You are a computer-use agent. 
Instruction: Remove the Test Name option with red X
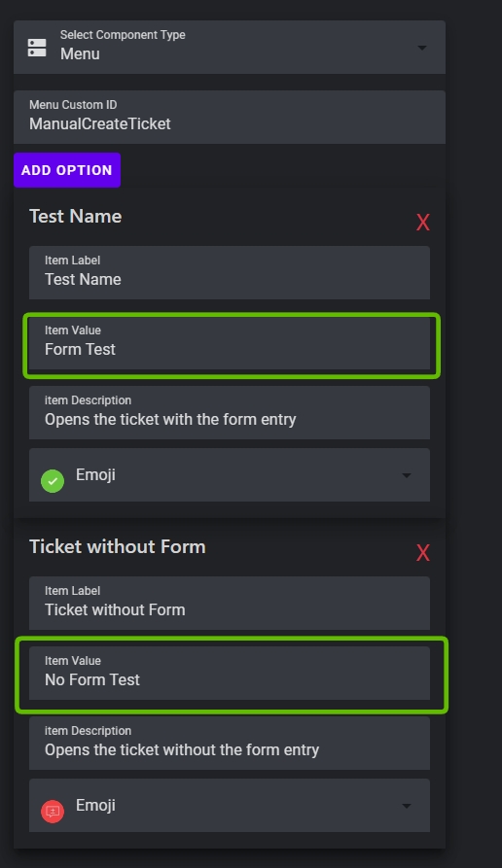[x=423, y=223]
